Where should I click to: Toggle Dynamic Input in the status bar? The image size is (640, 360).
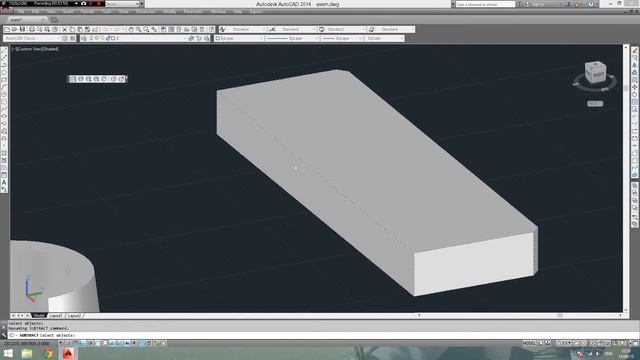(127, 344)
